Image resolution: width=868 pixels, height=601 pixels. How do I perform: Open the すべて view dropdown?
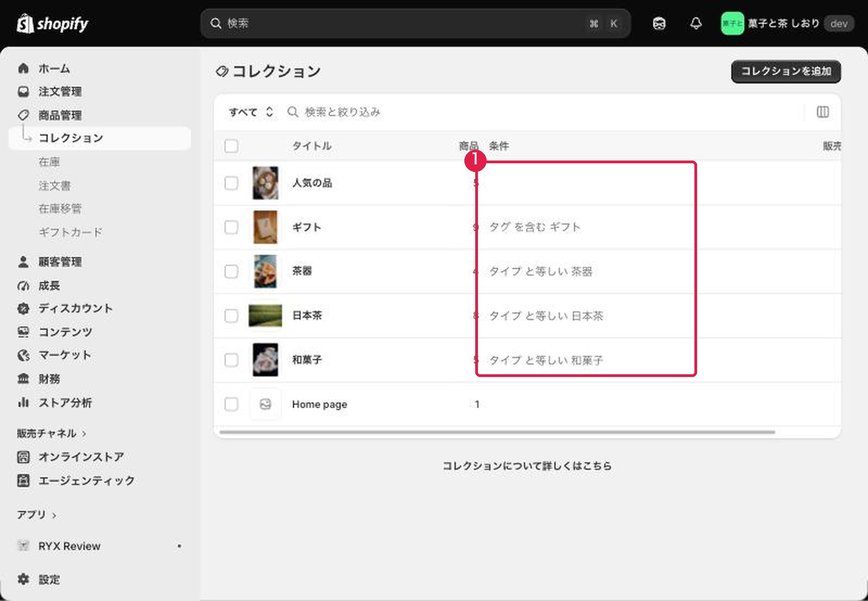tap(251, 112)
